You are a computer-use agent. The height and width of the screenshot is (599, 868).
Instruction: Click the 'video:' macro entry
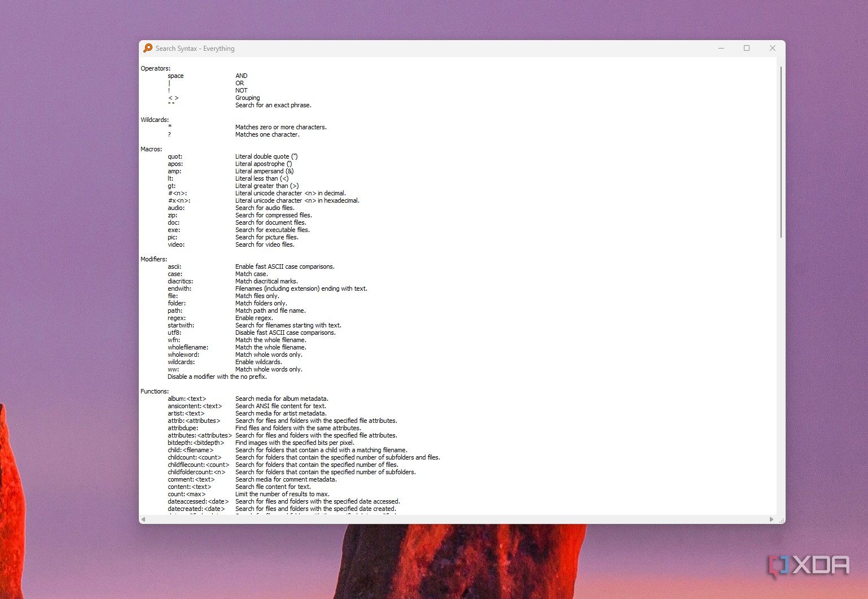[176, 244]
